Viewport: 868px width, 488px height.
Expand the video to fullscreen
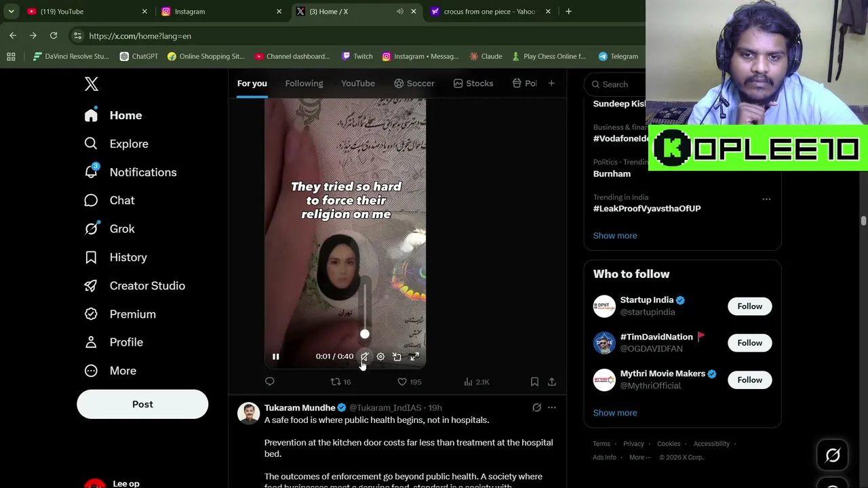[x=414, y=357]
